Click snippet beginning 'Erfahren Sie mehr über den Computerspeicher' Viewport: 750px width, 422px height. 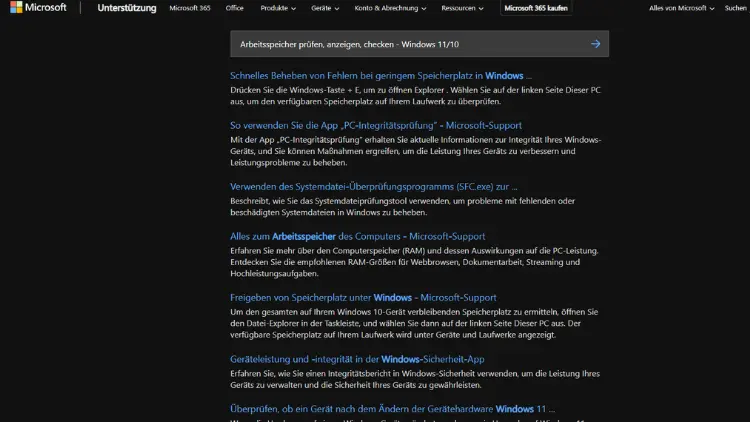coord(414,262)
